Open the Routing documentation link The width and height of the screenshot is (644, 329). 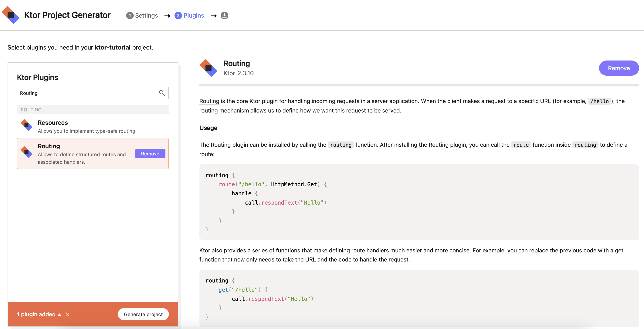click(x=209, y=101)
